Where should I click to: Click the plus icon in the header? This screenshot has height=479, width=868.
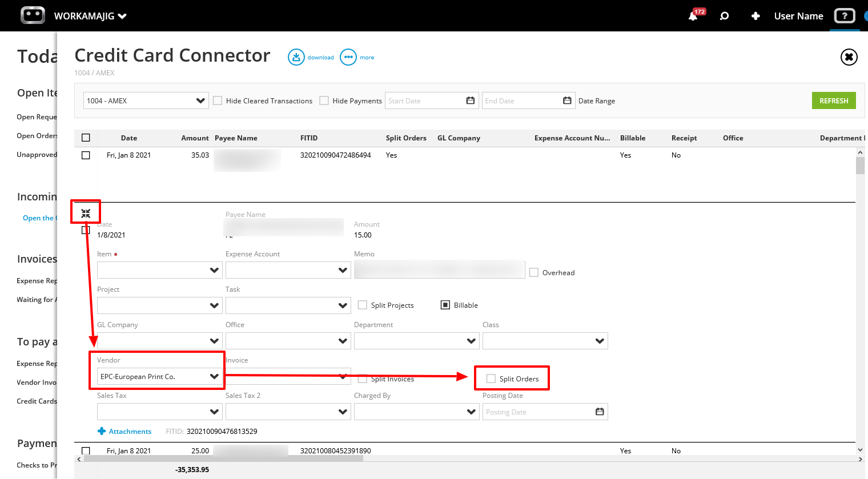click(756, 15)
